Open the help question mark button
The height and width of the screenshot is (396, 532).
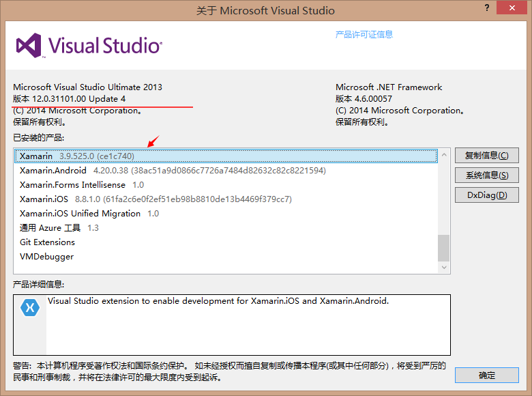pyautogui.click(x=487, y=8)
